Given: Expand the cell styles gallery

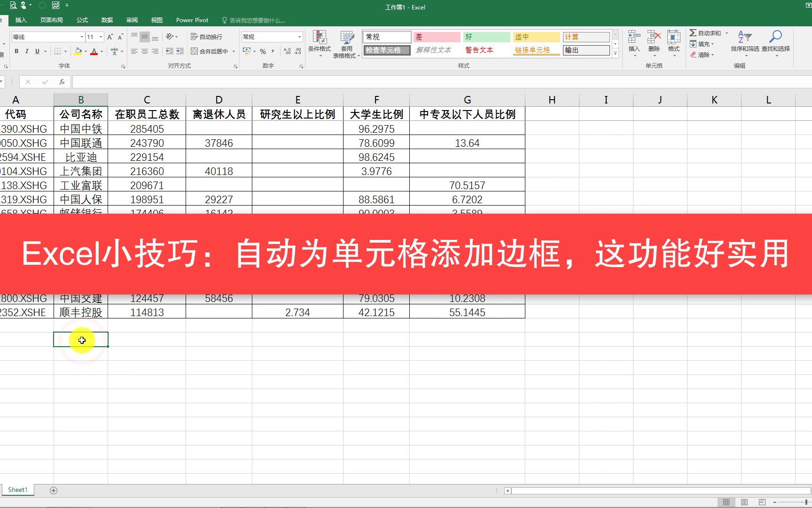Looking at the screenshot, I should [x=615, y=54].
